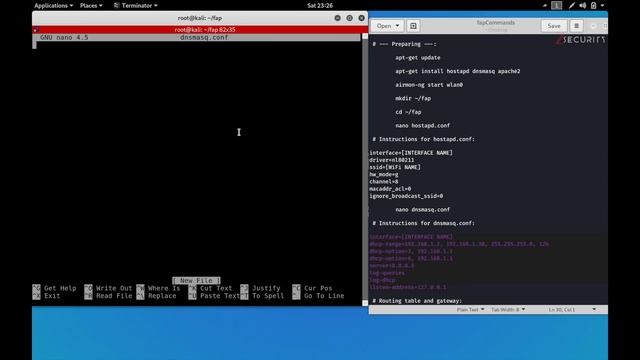Click 'mkdir ~/fap' line
Viewport: 640px width, 360px height.
point(413,98)
